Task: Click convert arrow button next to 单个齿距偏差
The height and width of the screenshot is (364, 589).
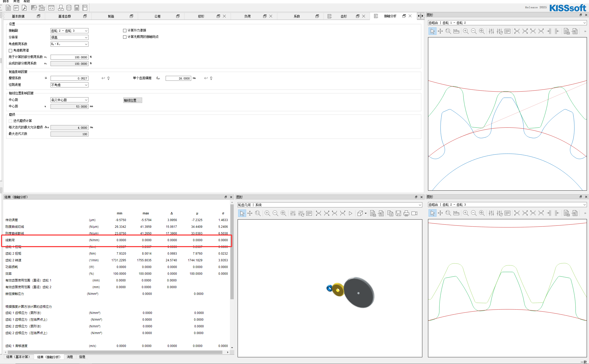Action: [206, 78]
